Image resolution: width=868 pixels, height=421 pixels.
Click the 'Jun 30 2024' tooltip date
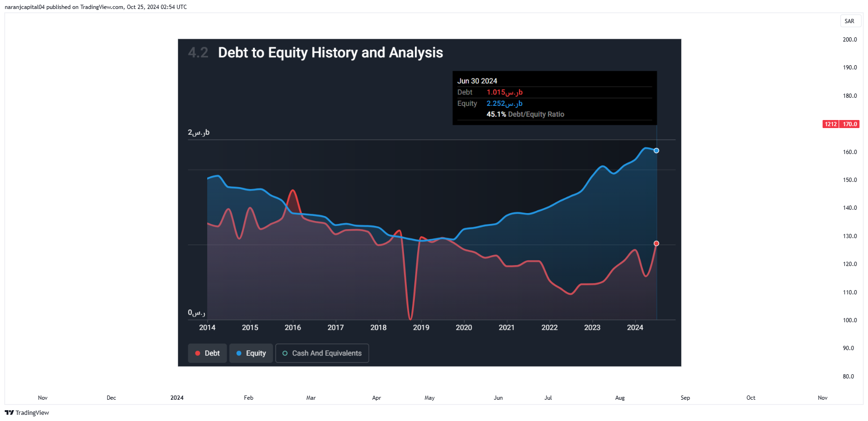[x=477, y=81]
